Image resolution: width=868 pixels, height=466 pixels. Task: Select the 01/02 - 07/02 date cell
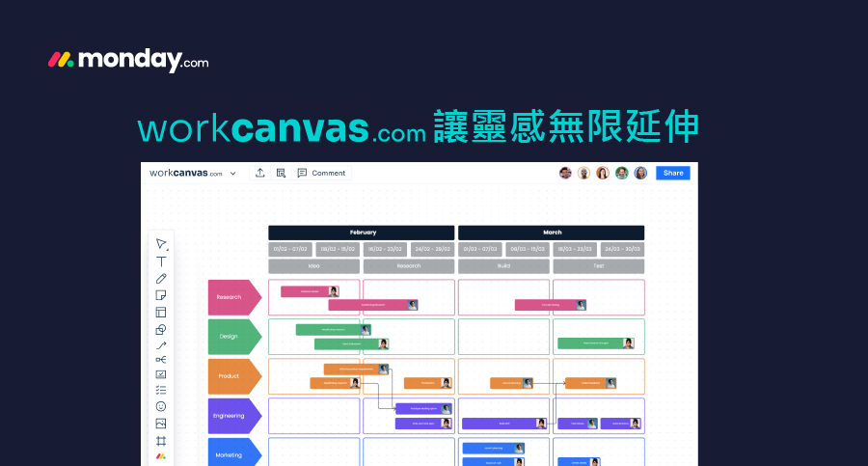click(x=290, y=249)
